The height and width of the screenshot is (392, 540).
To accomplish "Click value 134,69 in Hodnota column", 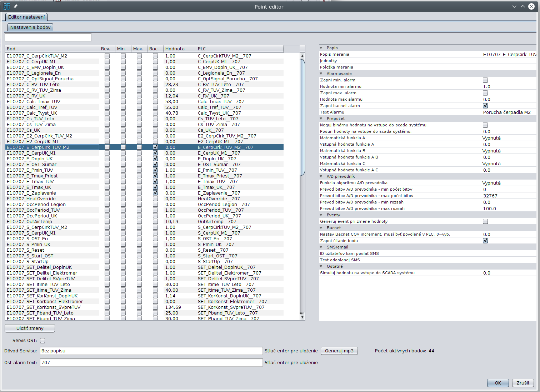I will 173,307.
